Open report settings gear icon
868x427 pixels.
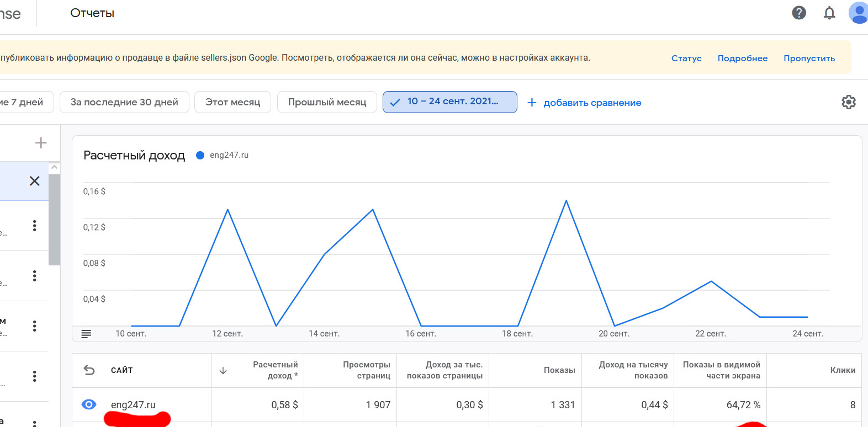click(848, 102)
